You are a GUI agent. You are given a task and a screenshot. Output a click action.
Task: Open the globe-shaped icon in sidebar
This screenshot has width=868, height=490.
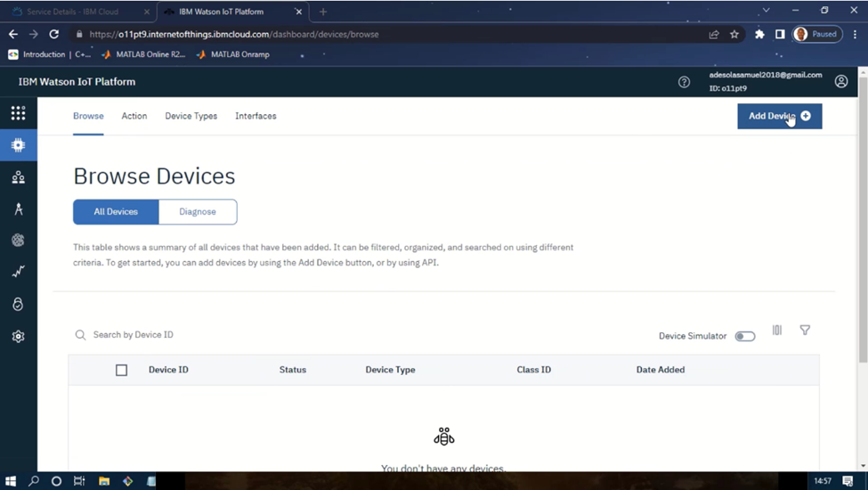tap(19, 240)
